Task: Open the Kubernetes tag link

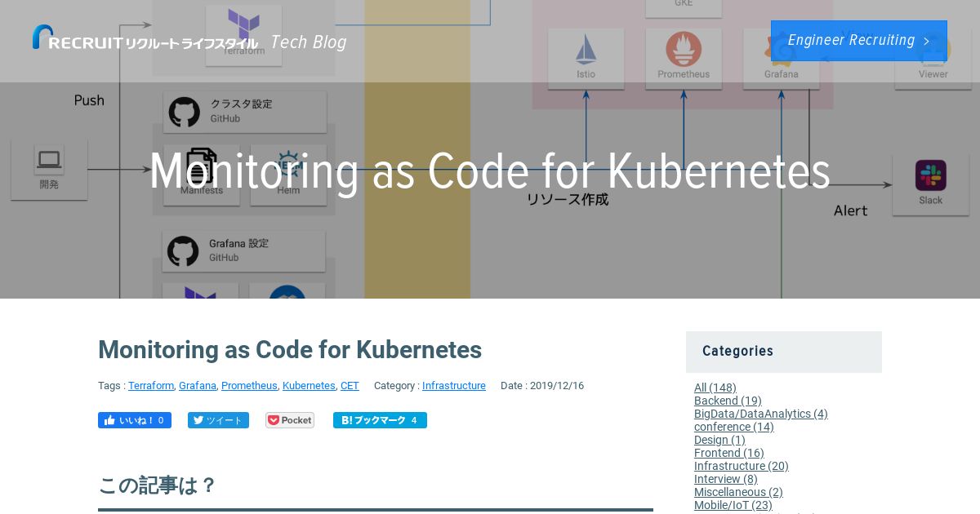Action: point(309,386)
